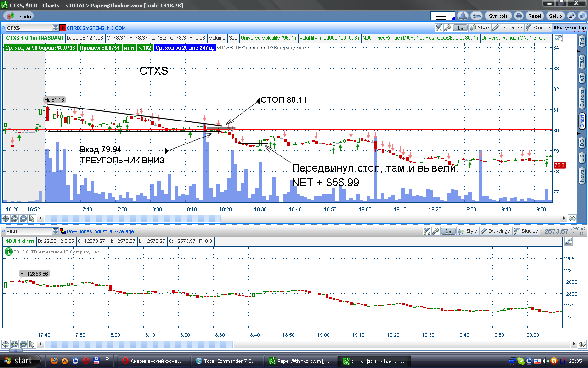Click the Reset button
The height and width of the screenshot is (368, 588).
[535, 16]
